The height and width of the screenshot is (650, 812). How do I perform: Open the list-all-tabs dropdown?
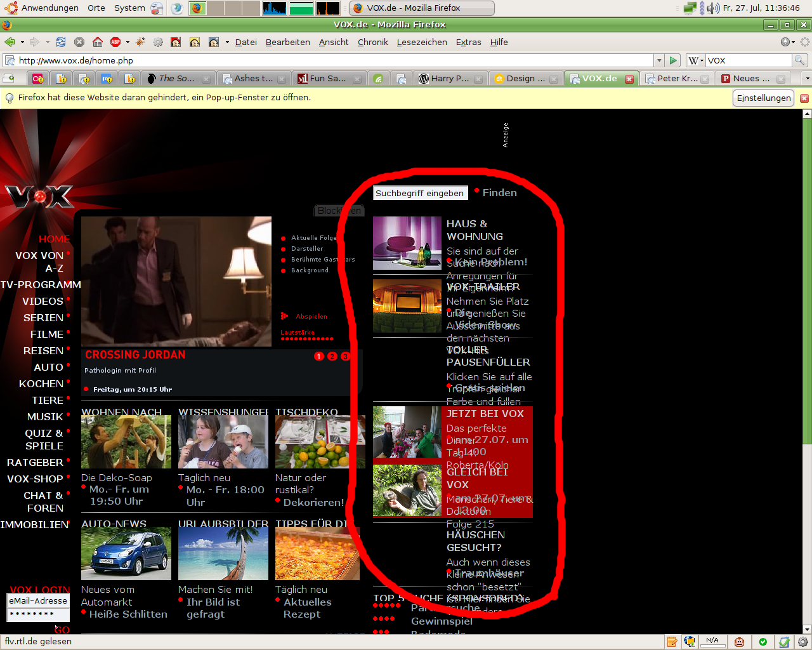pyautogui.click(x=807, y=78)
